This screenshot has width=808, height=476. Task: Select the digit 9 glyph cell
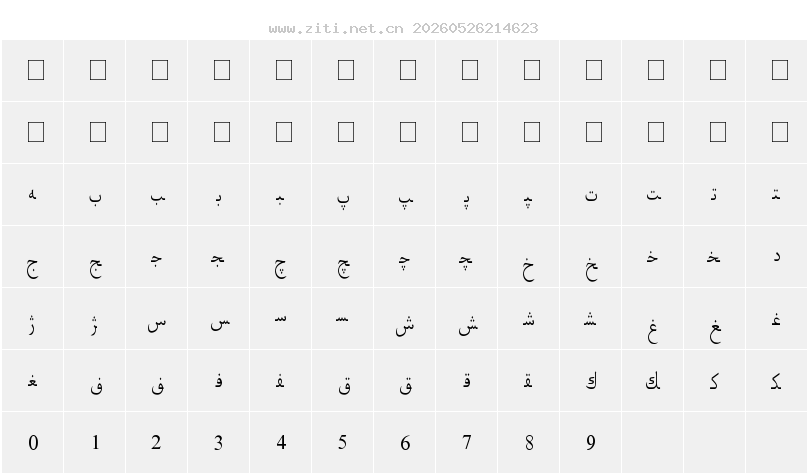(591, 443)
